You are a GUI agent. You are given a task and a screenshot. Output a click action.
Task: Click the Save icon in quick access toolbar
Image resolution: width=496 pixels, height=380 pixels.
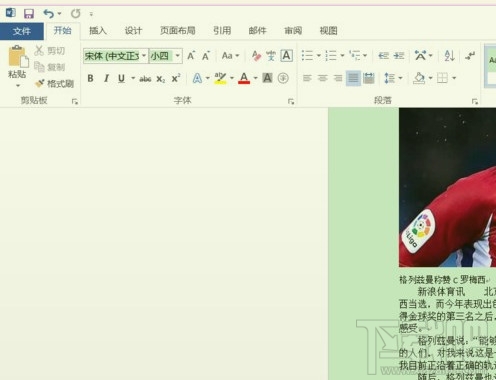(x=29, y=13)
